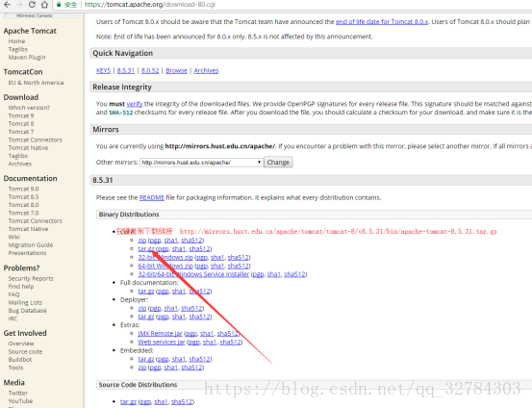Open Archives link in Quick Navigation
532x408 pixels.
(206, 70)
